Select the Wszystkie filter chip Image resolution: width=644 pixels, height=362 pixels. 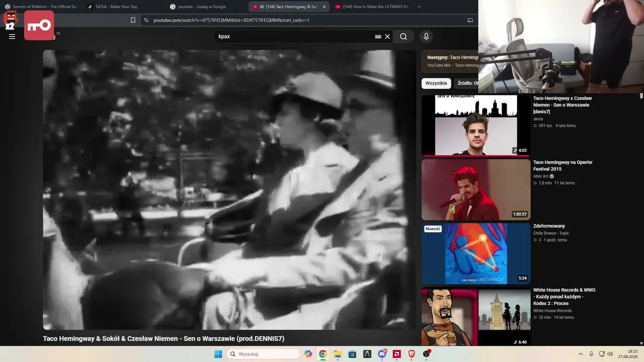(x=436, y=83)
